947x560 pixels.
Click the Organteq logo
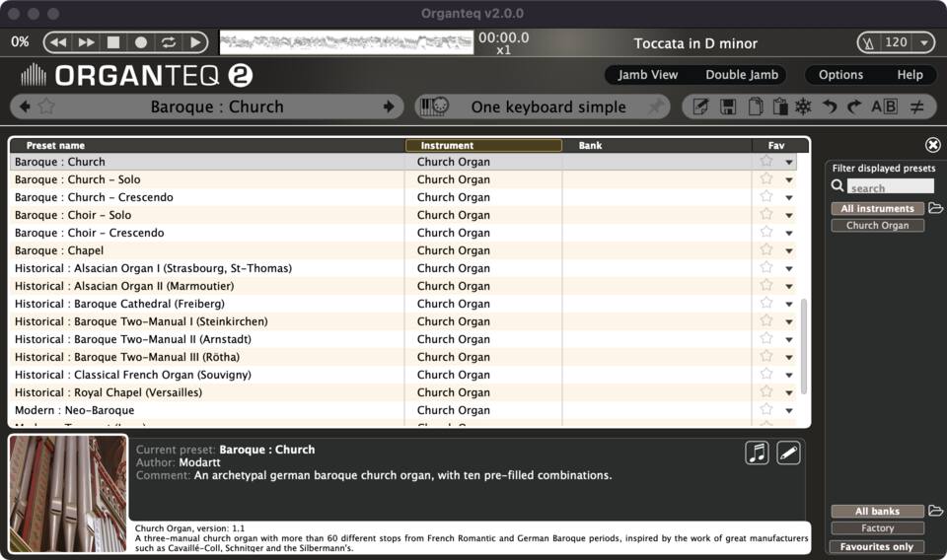136,76
